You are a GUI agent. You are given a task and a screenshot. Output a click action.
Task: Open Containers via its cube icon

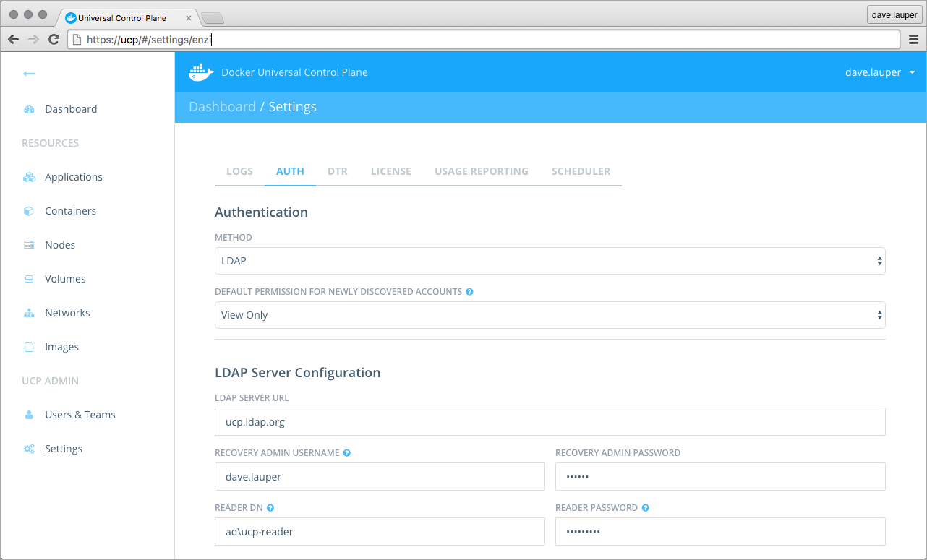pos(29,212)
